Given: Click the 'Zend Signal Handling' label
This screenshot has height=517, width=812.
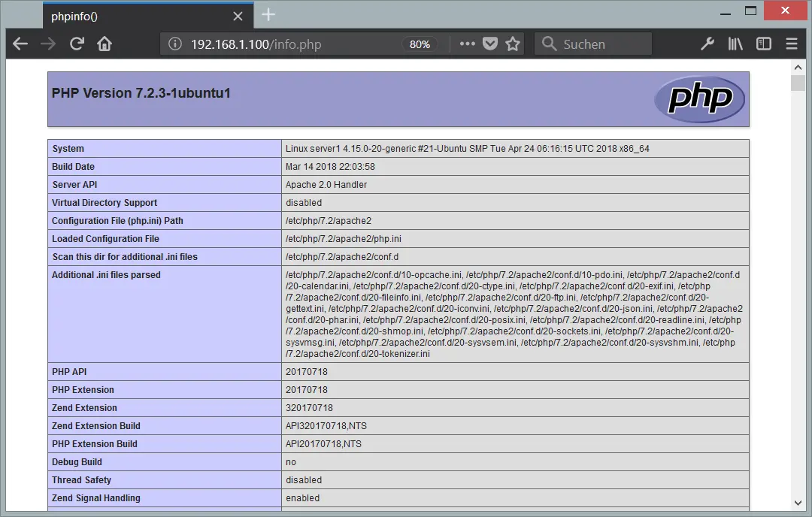Looking at the screenshot, I should tap(95, 498).
